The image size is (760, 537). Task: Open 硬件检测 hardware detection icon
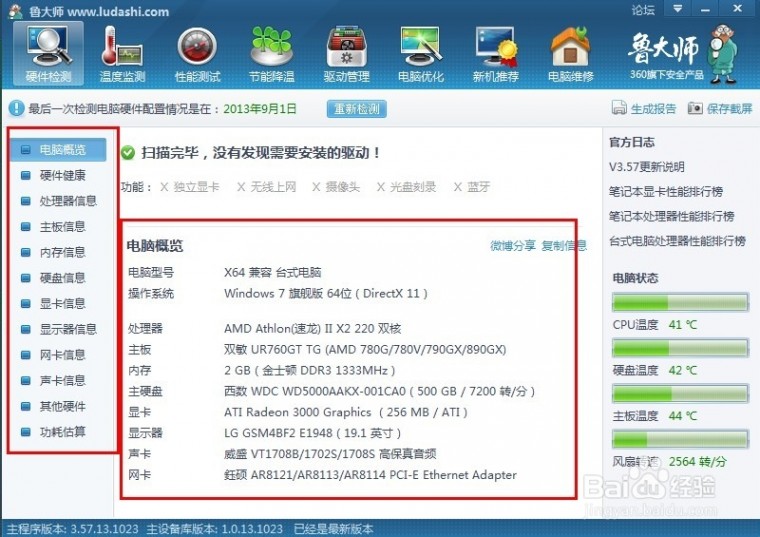[48, 54]
